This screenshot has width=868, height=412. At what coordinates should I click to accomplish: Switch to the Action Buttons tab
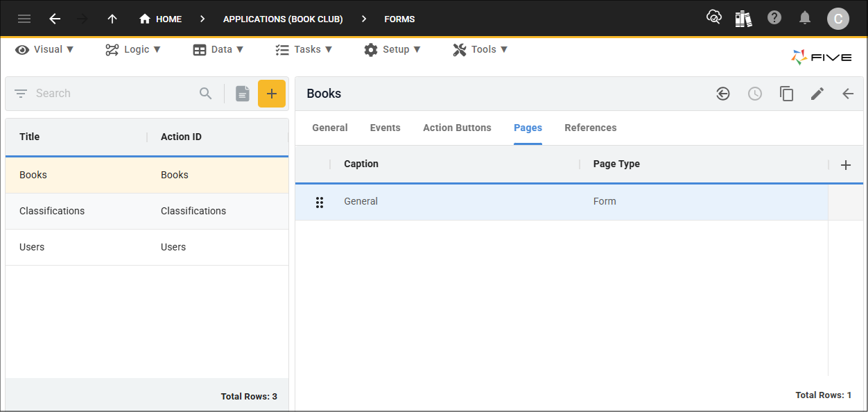(x=458, y=128)
